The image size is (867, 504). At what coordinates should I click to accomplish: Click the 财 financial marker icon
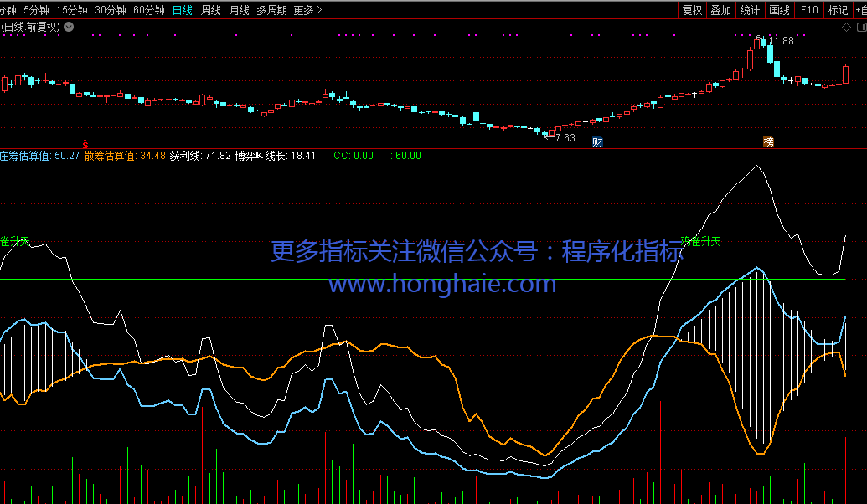(597, 142)
